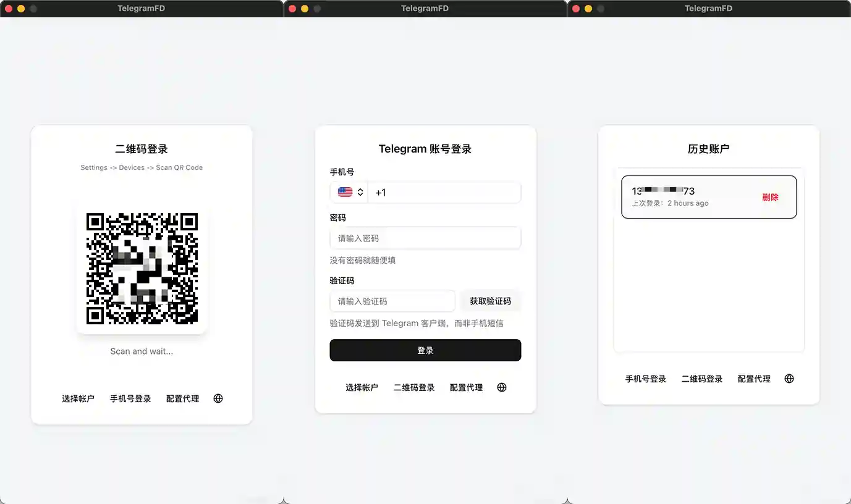
Task: Click 'Settings -> Devices -> Scan QR Code' hint
Action: pyautogui.click(x=142, y=167)
